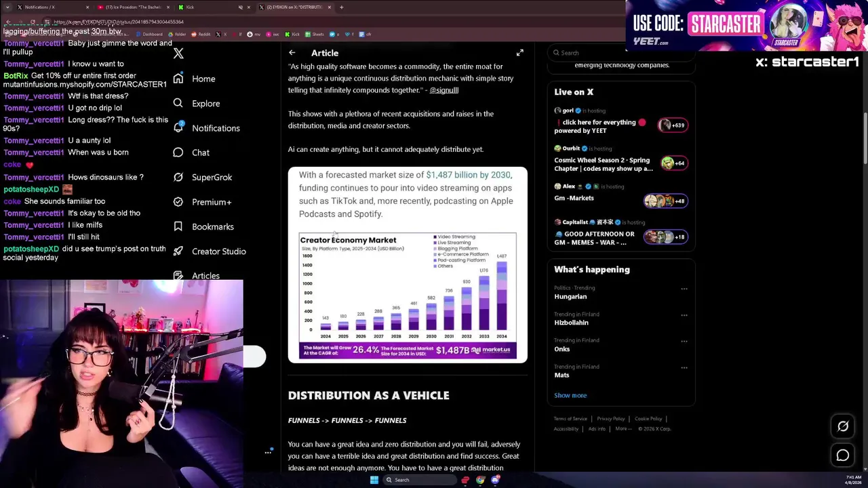Open the $1,487 billion by 2030 link
The width and height of the screenshot is (868, 488).
point(468,175)
